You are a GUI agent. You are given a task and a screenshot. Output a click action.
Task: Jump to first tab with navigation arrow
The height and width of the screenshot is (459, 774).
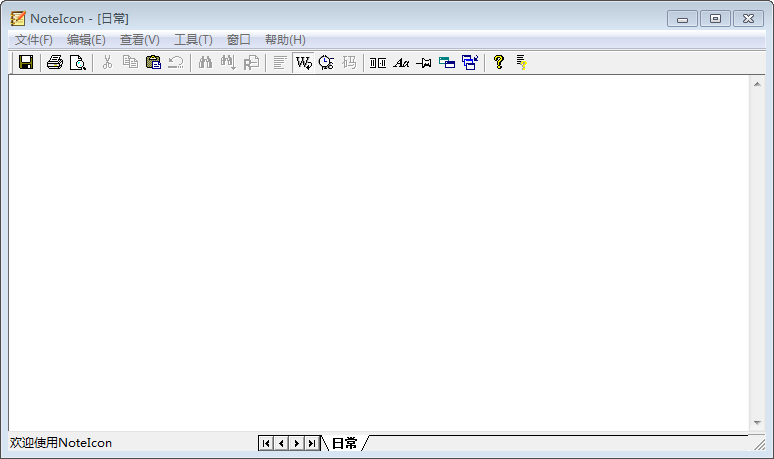pos(266,443)
